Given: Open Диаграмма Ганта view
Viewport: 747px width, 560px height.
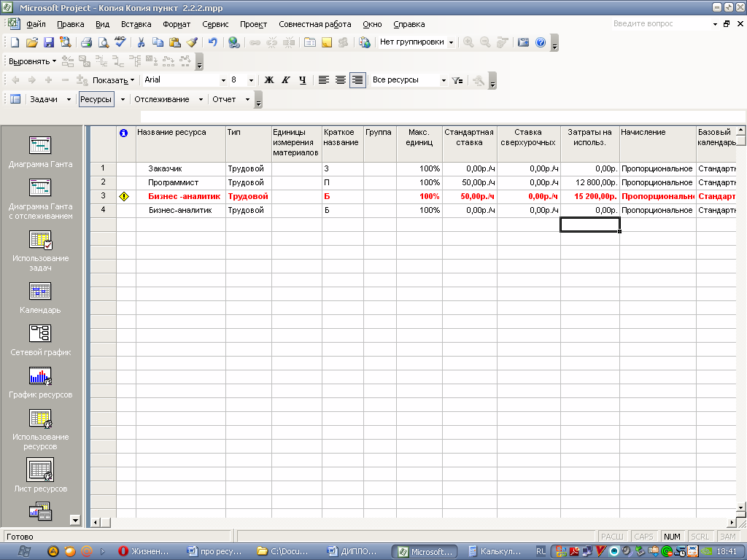Looking at the screenshot, I should tap(41, 152).
